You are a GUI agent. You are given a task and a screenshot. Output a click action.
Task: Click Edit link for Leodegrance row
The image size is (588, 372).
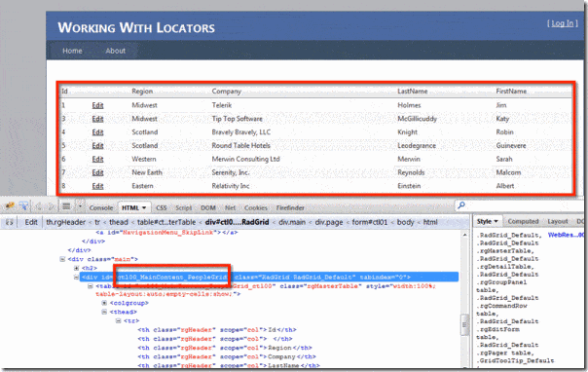click(x=97, y=146)
